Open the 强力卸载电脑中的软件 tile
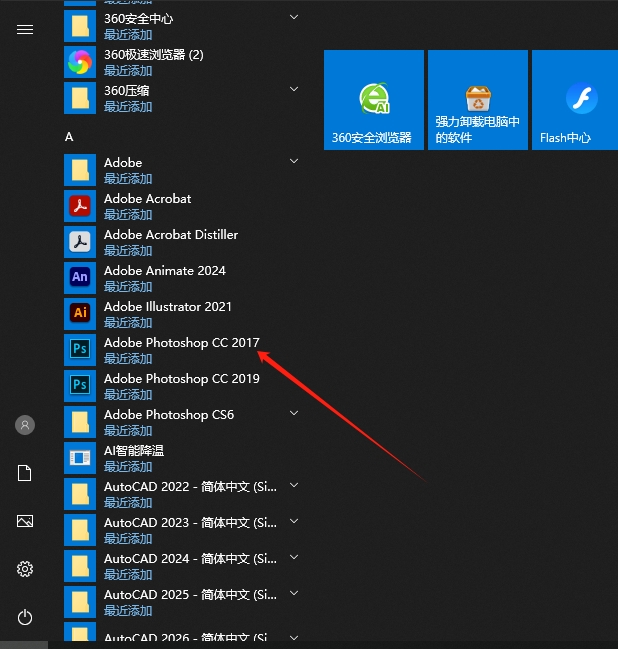Image resolution: width=618 pixels, height=649 pixels. [478, 100]
